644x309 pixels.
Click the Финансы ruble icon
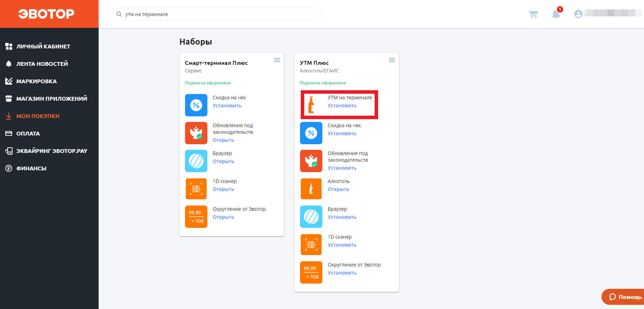tap(9, 168)
